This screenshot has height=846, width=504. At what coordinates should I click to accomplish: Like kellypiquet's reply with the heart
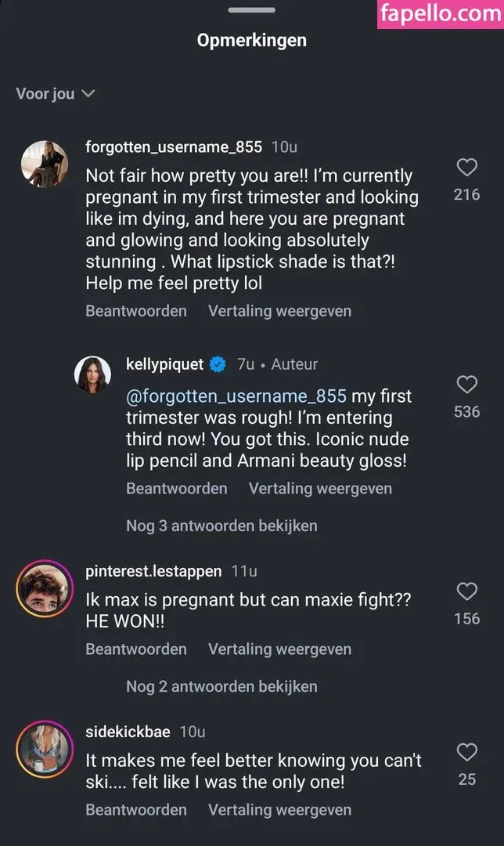click(x=467, y=384)
